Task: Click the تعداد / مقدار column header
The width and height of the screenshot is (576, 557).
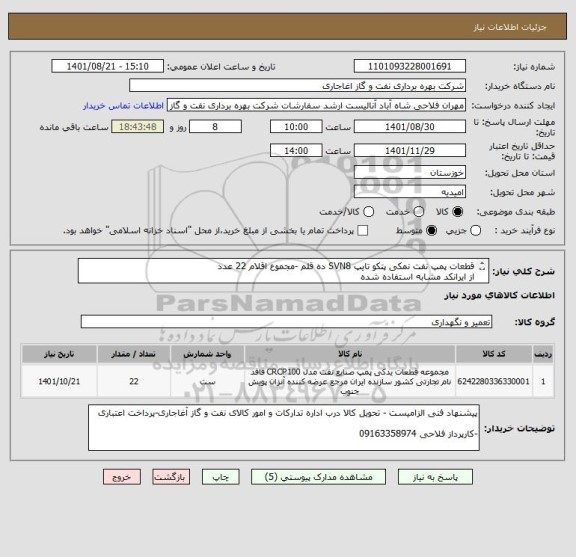Action: (x=133, y=354)
